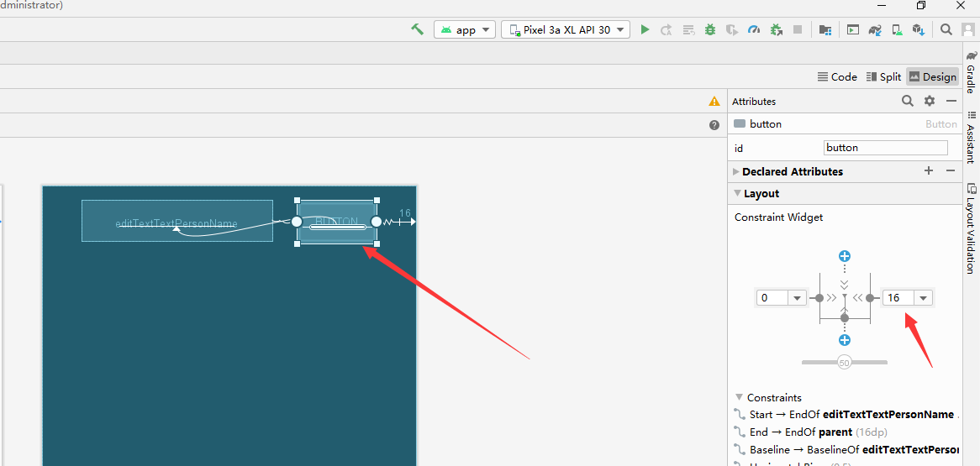
Task: Search attributes with the magnifier icon
Action: (908, 101)
